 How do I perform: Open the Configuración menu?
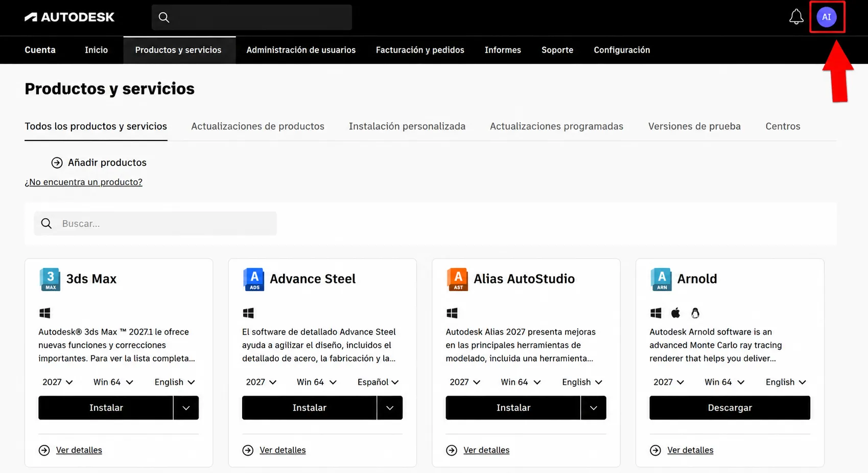point(622,50)
